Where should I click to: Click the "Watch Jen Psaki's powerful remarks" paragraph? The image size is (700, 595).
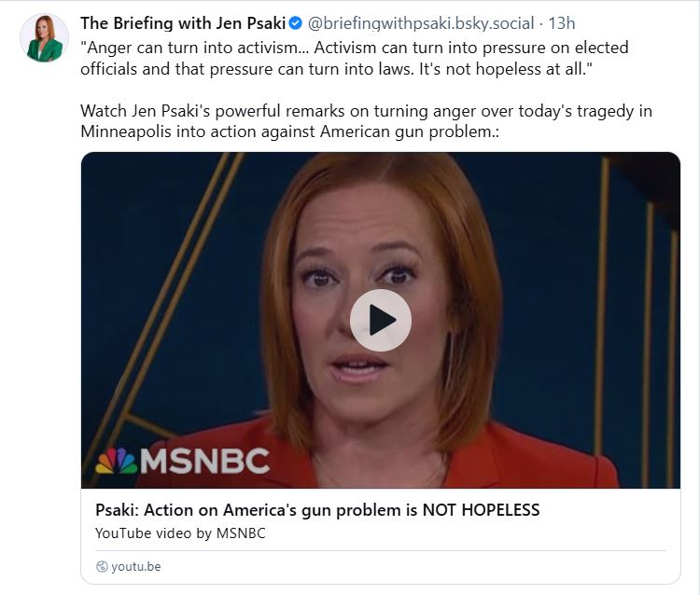366,121
